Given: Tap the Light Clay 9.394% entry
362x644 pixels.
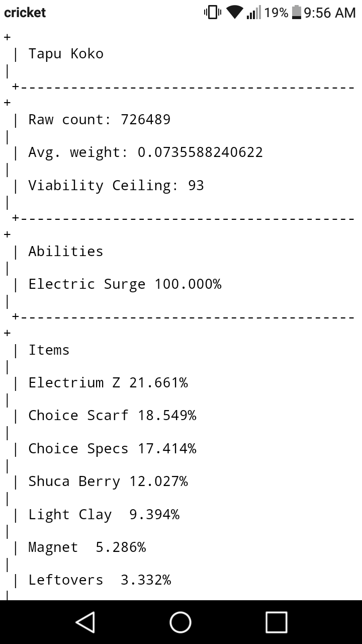Looking at the screenshot, I should [x=104, y=515].
